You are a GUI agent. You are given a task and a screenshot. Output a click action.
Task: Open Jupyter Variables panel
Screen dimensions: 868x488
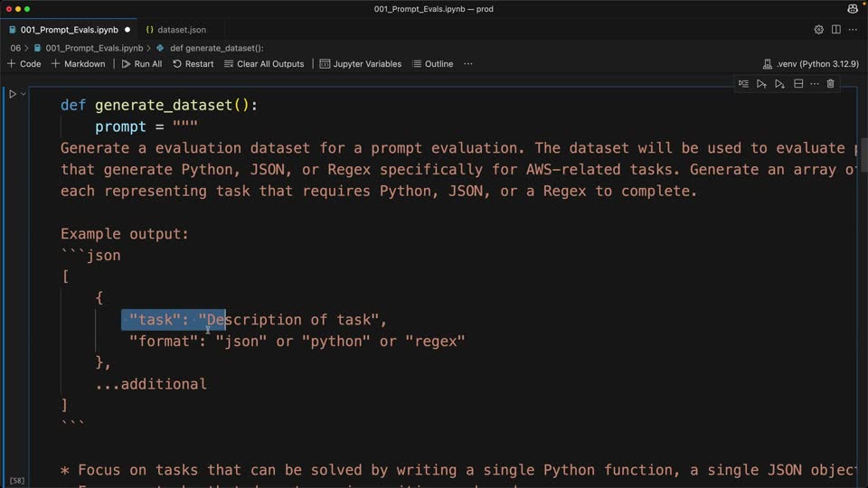click(x=361, y=64)
